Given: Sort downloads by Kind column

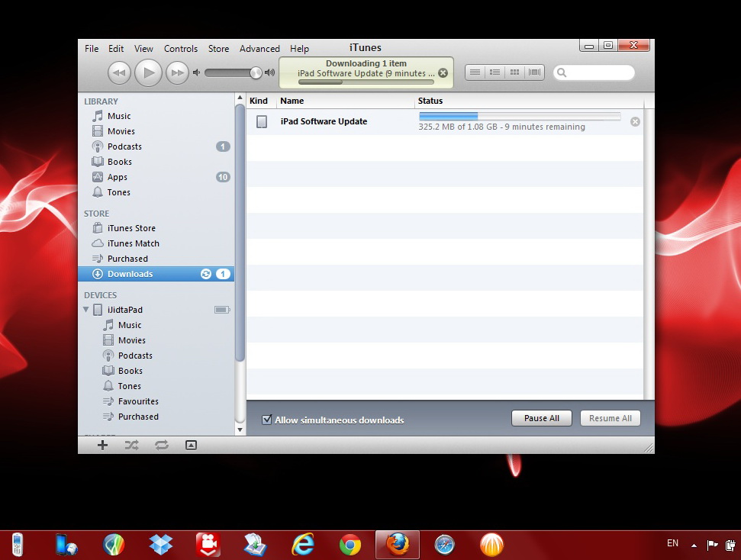Looking at the screenshot, I should point(261,101).
